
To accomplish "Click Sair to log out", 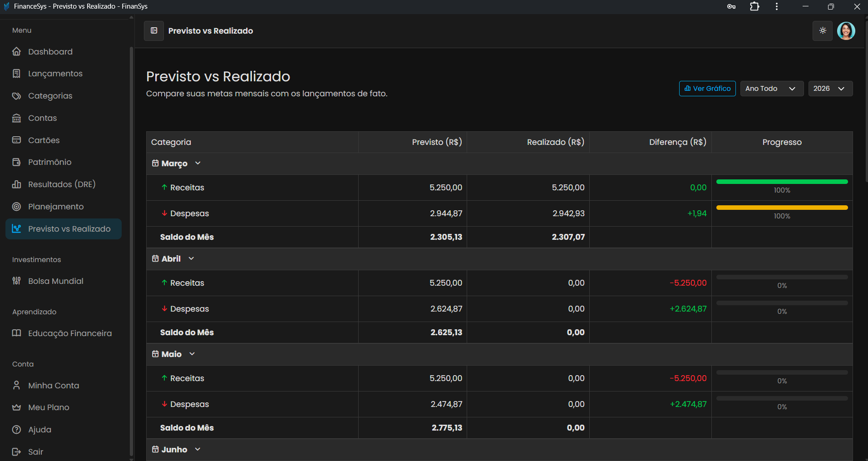I will click(35, 451).
